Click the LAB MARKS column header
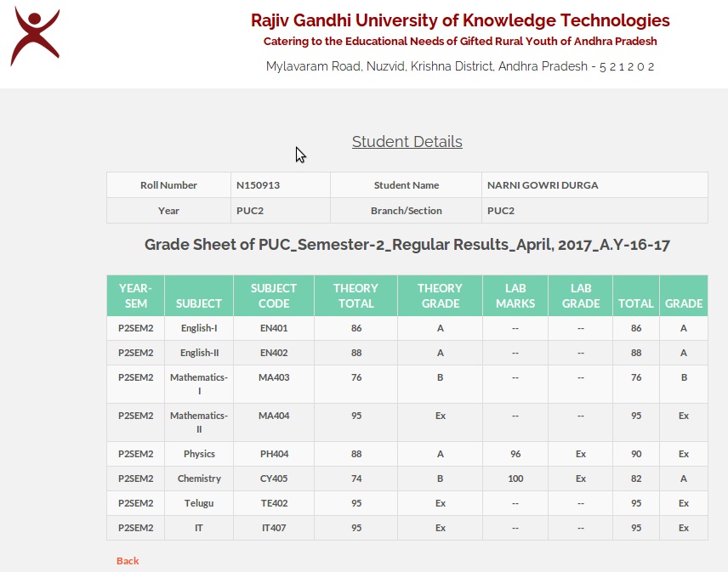The image size is (728, 572). [x=515, y=296]
